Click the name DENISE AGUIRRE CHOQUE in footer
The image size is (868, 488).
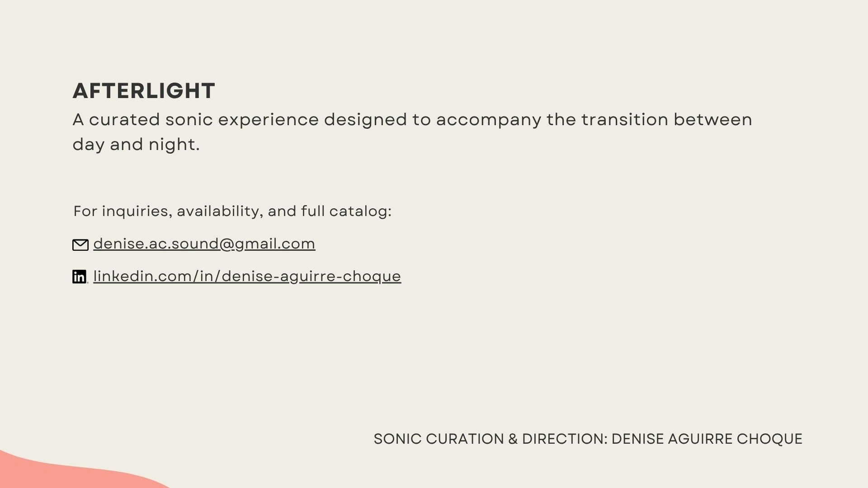707,439
